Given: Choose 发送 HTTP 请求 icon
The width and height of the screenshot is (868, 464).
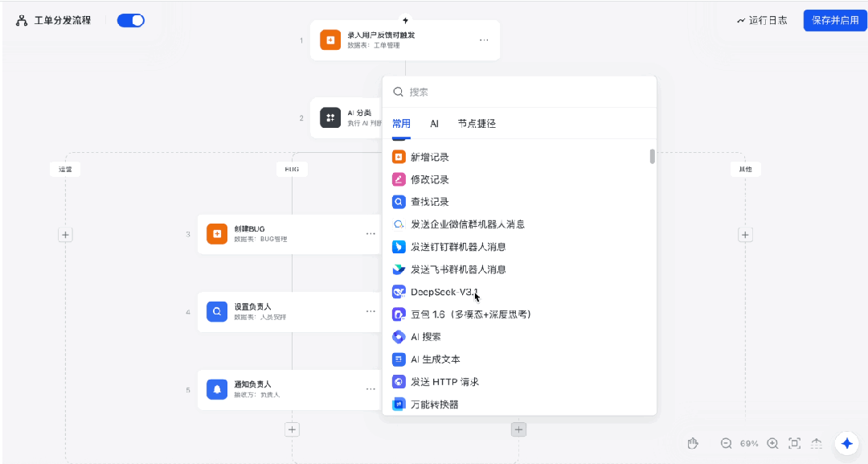Looking at the screenshot, I should click(x=399, y=382).
